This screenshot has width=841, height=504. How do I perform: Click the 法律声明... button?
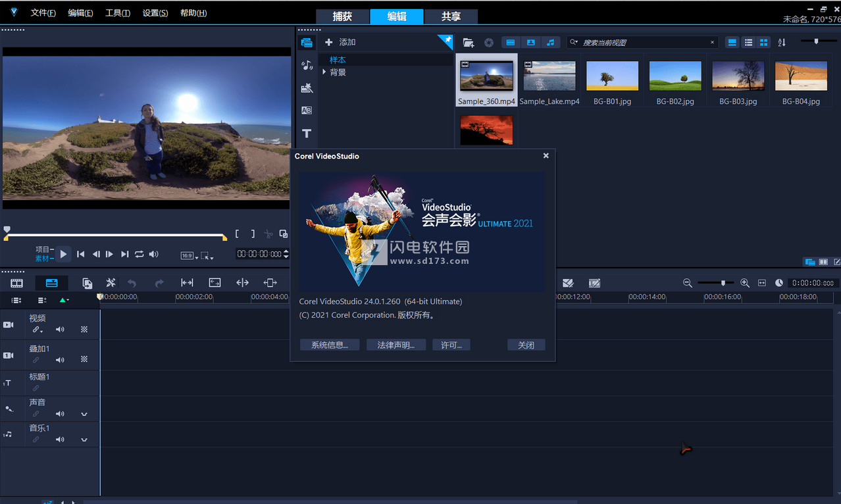tap(396, 345)
